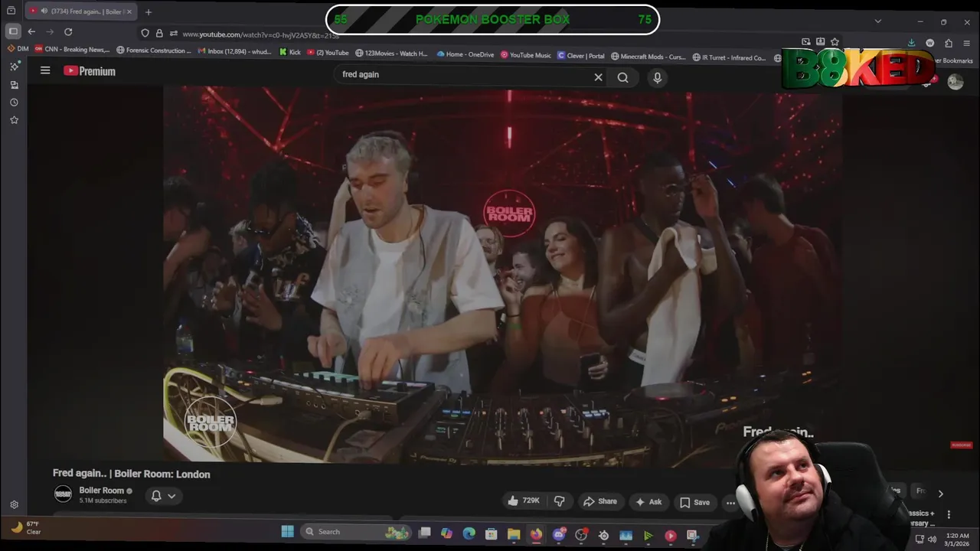Open the CNN Breaking News bookmark
980x551 pixels.
72,50
